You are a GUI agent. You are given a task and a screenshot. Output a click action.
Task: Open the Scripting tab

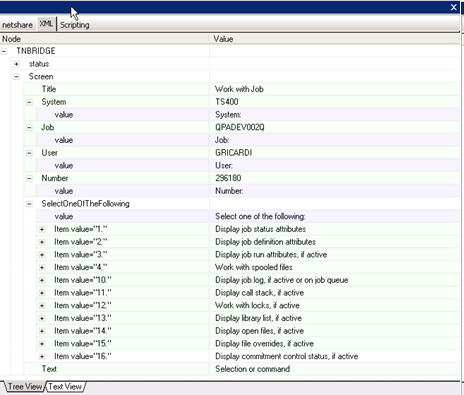click(75, 25)
